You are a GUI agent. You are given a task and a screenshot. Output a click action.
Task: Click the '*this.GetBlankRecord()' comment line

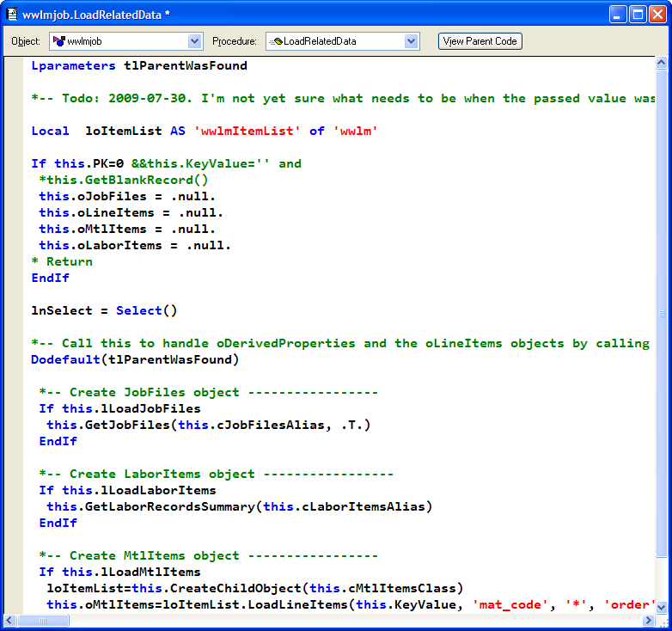pyautogui.click(x=124, y=180)
